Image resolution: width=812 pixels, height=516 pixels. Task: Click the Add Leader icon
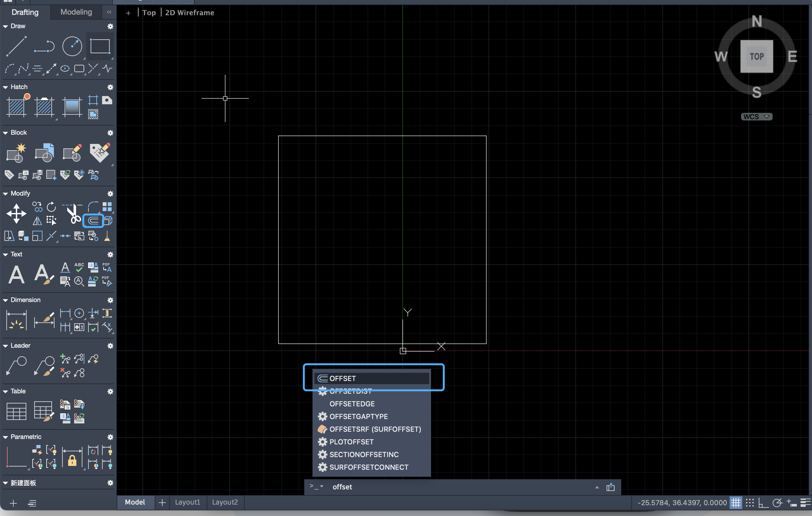[x=65, y=359]
